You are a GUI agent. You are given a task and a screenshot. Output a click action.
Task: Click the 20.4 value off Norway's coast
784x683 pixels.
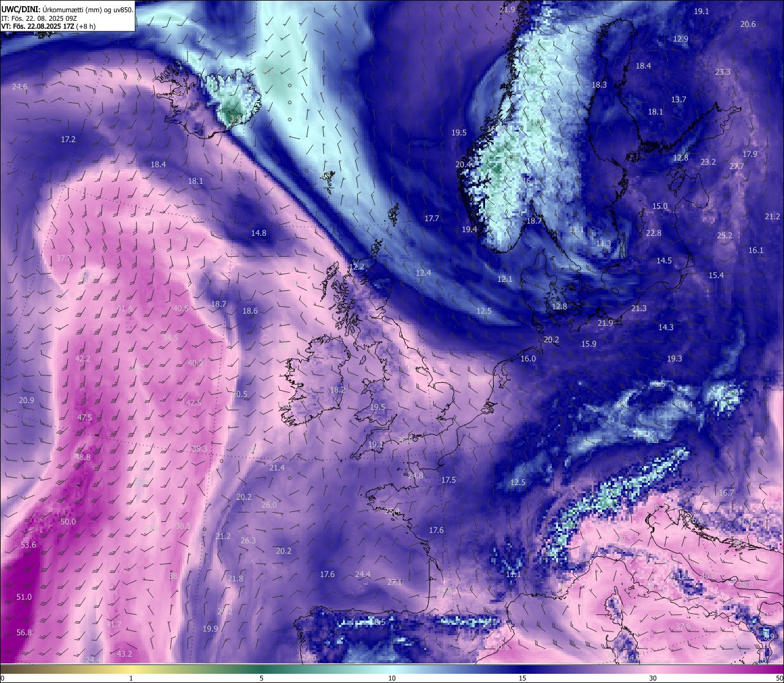(x=464, y=165)
